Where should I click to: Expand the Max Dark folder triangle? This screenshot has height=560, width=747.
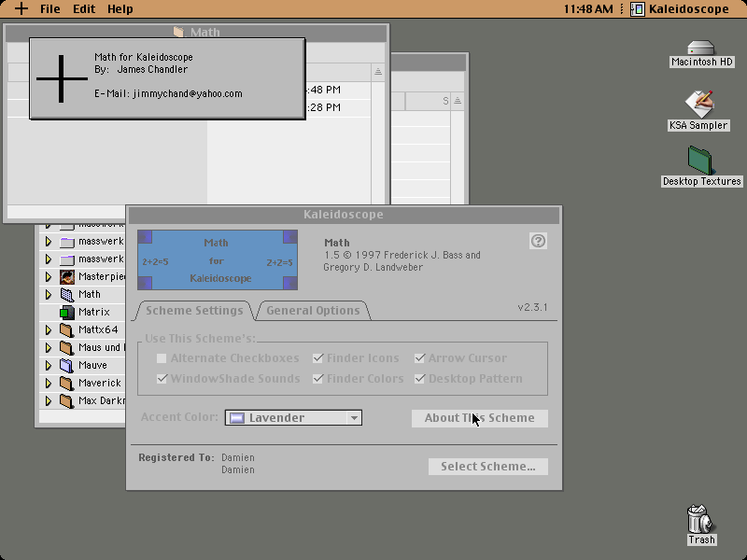click(49, 401)
